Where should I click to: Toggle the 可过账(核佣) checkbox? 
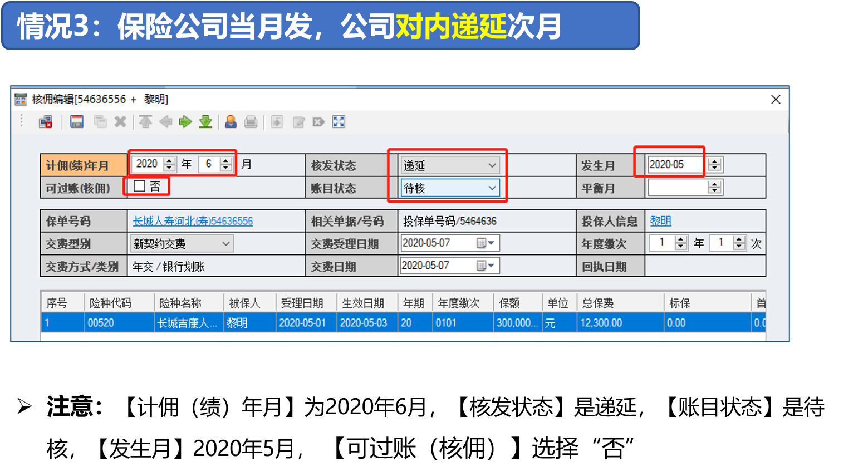point(140,186)
